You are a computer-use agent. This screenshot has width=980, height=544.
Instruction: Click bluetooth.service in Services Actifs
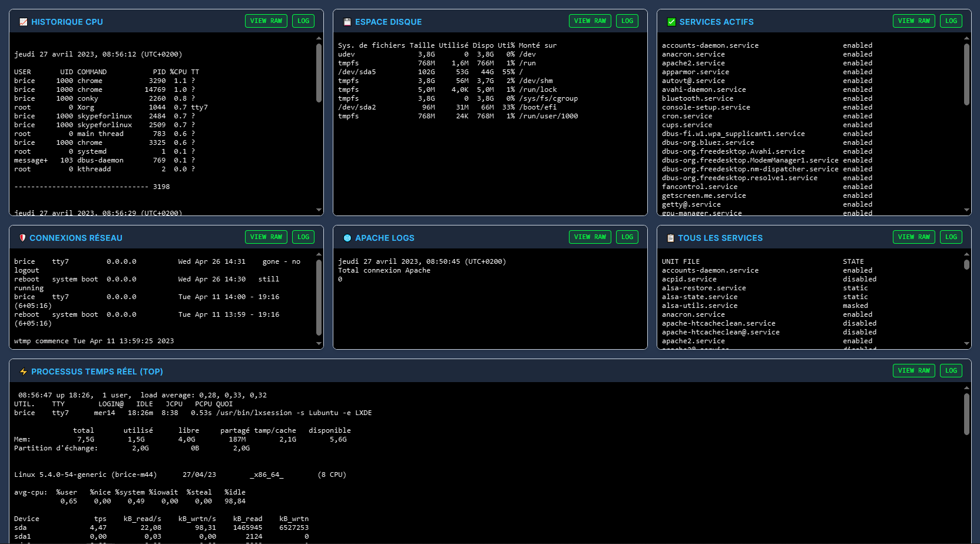coord(697,98)
